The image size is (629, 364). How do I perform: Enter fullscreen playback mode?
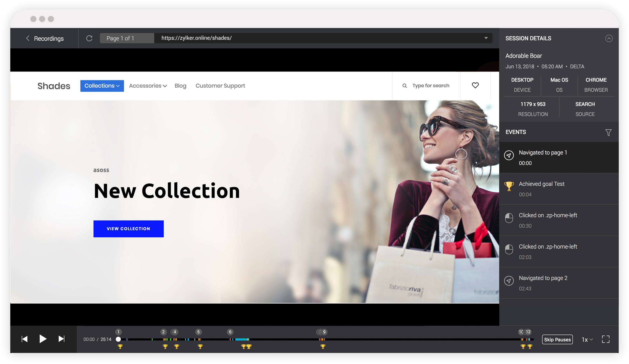(x=605, y=339)
